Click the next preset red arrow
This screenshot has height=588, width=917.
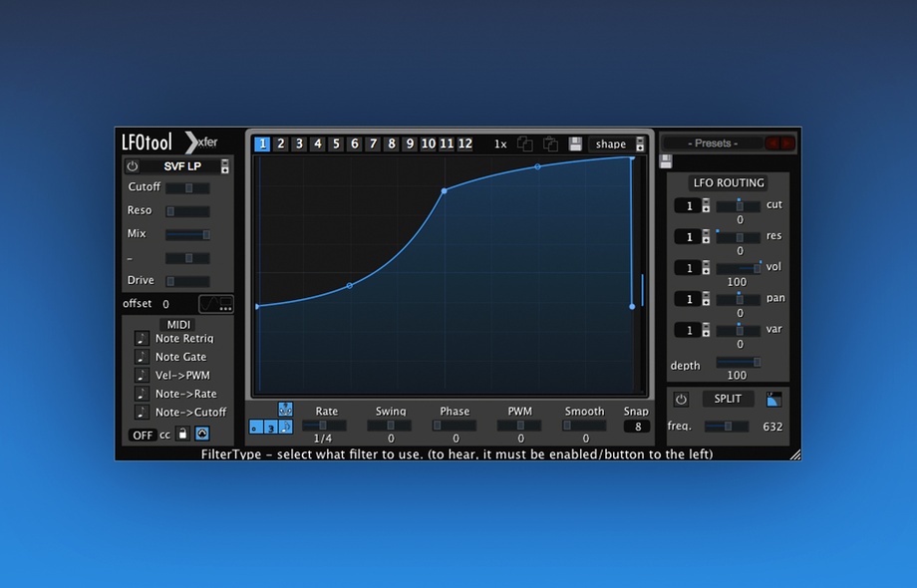[x=787, y=144]
